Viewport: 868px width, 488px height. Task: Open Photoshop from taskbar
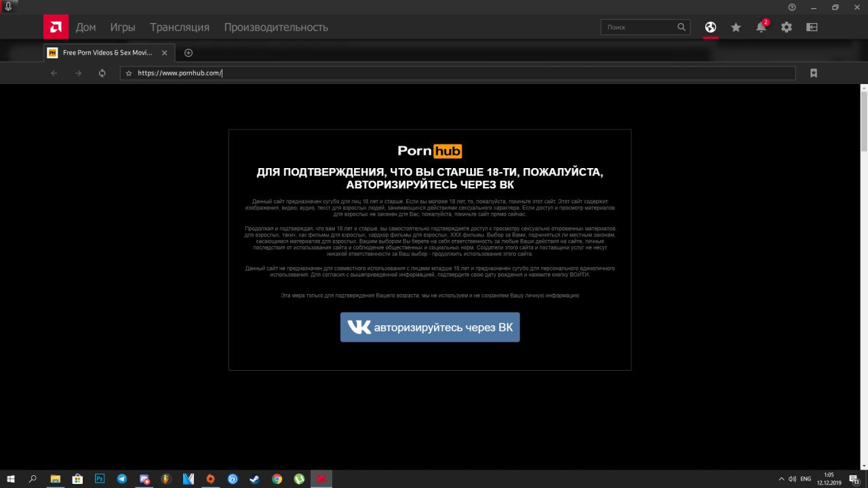(100, 479)
